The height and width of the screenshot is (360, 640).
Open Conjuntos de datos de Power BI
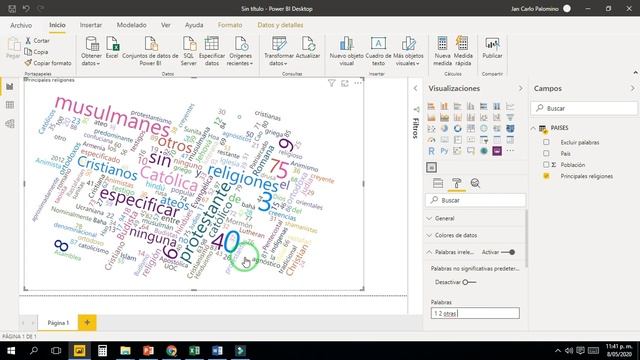pos(150,51)
